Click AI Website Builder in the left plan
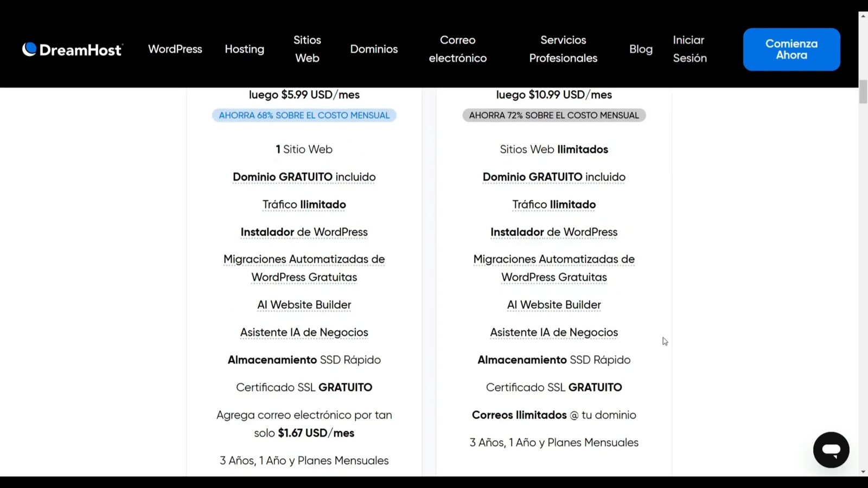 pyautogui.click(x=304, y=305)
